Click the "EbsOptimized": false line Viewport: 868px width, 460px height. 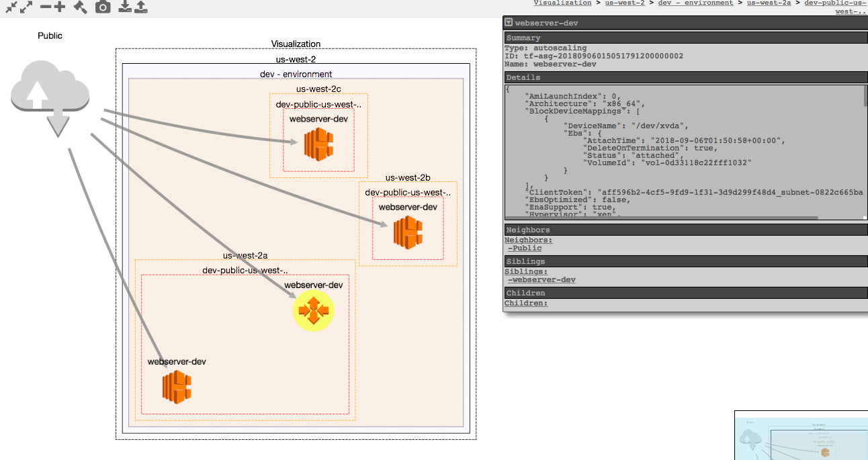[x=578, y=199]
